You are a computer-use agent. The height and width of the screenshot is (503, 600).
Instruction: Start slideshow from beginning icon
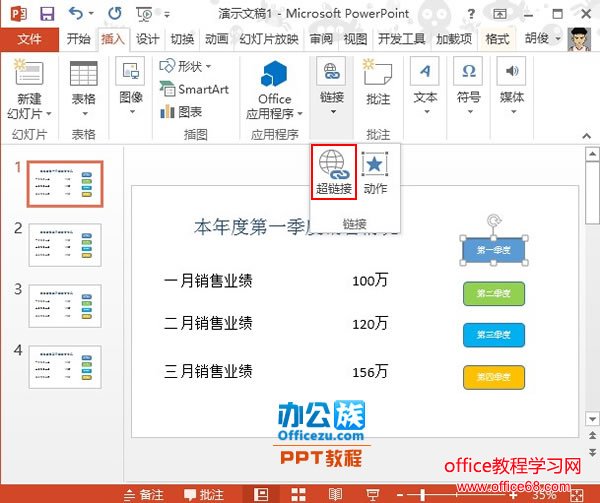tap(144, 15)
